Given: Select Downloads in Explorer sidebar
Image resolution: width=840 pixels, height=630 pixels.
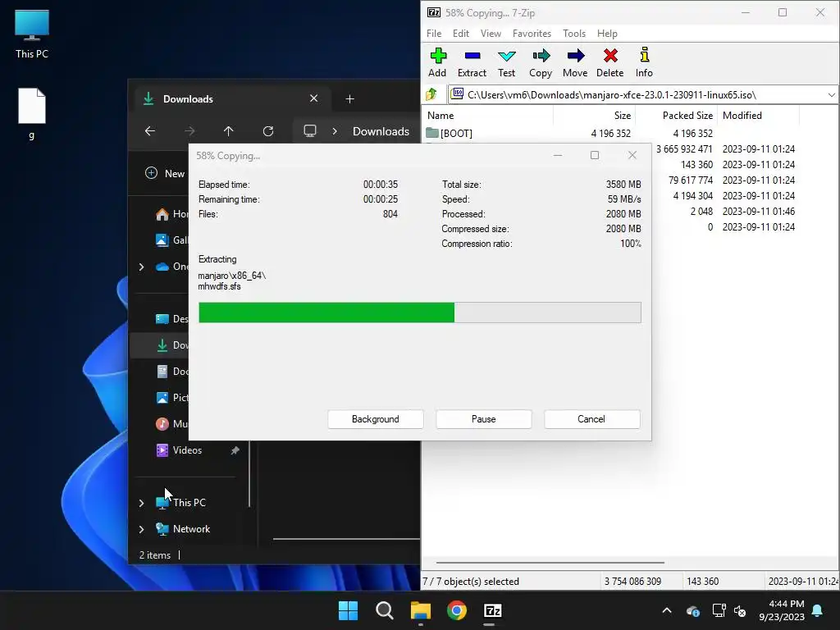Looking at the screenshot, I should tap(171, 345).
